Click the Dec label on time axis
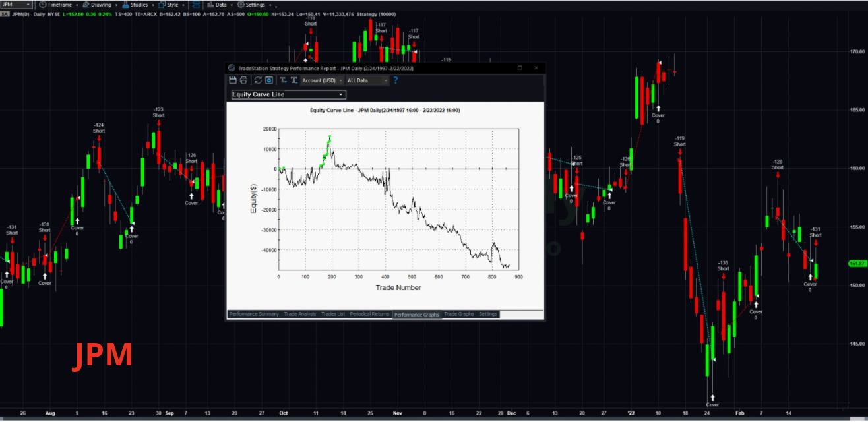The image size is (868, 422). point(511,413)
